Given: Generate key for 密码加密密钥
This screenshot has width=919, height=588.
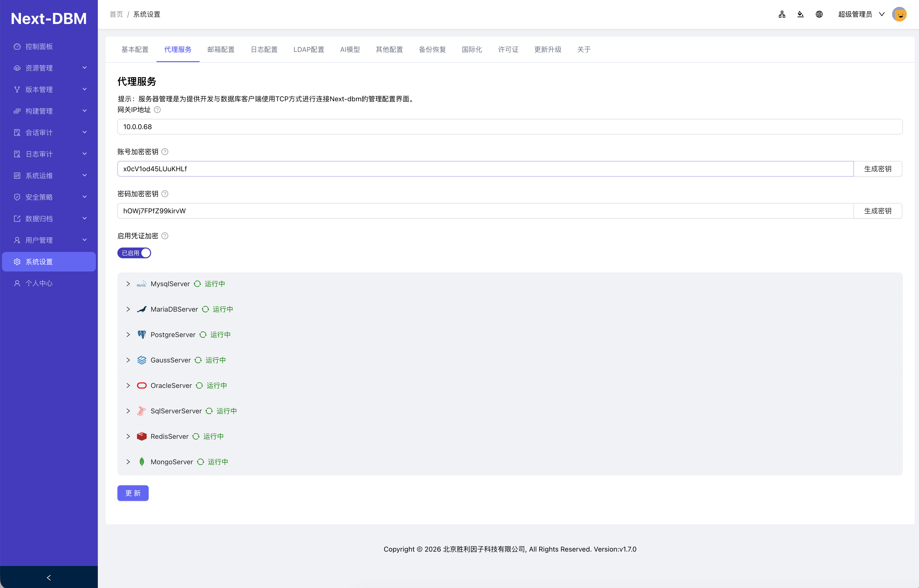Looking at the screenshot, I should point(878,211).
